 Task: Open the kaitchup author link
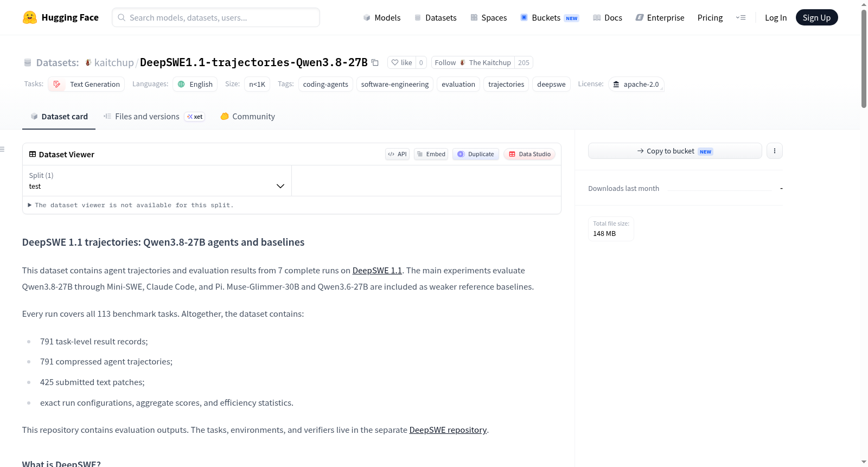pos(114,62)
